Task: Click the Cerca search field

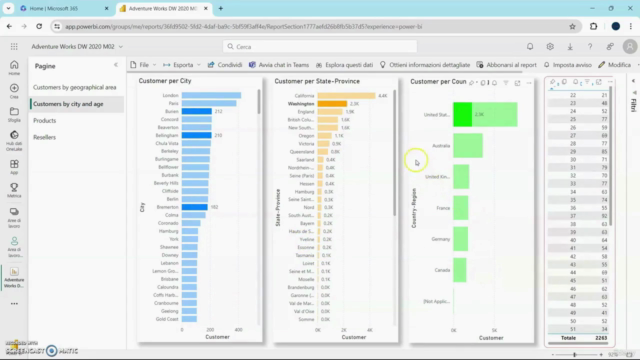Action: pyautogui.click(x=320, y=47)
